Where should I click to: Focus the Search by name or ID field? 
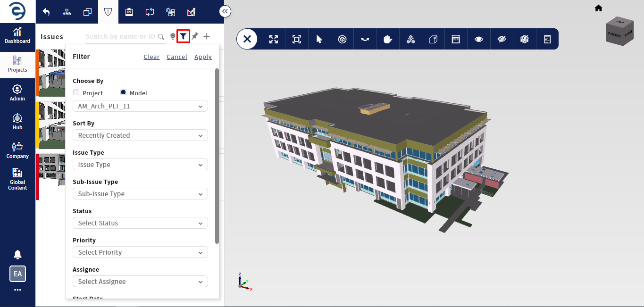(x=120, y=36)
